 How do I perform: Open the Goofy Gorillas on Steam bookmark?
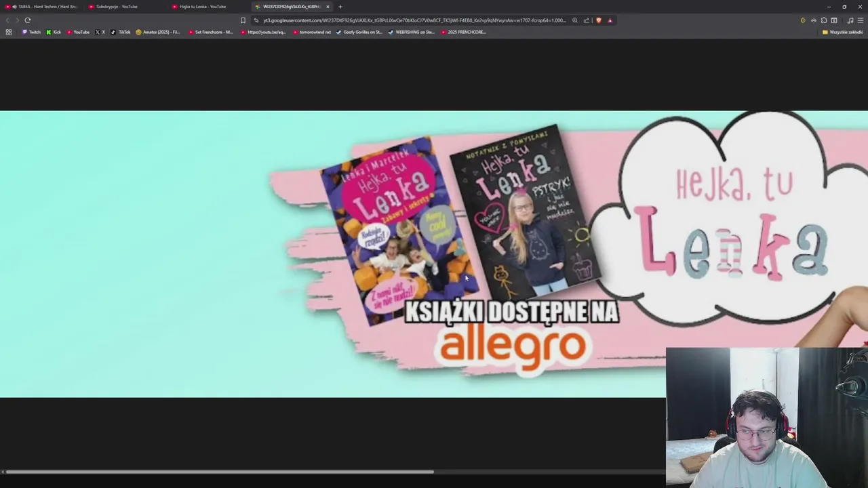pyautogui.click(x=359, y=32)
